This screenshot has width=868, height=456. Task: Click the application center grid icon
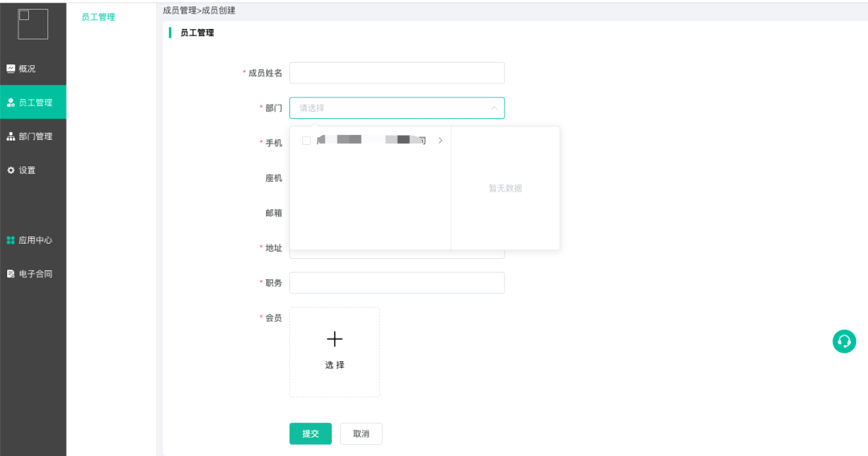(x=10, y=240)
